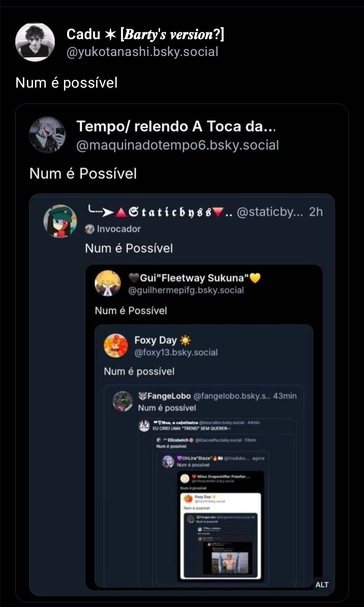Visit the @maquinadotempo6.bsky.social handle

click(178, 145)
